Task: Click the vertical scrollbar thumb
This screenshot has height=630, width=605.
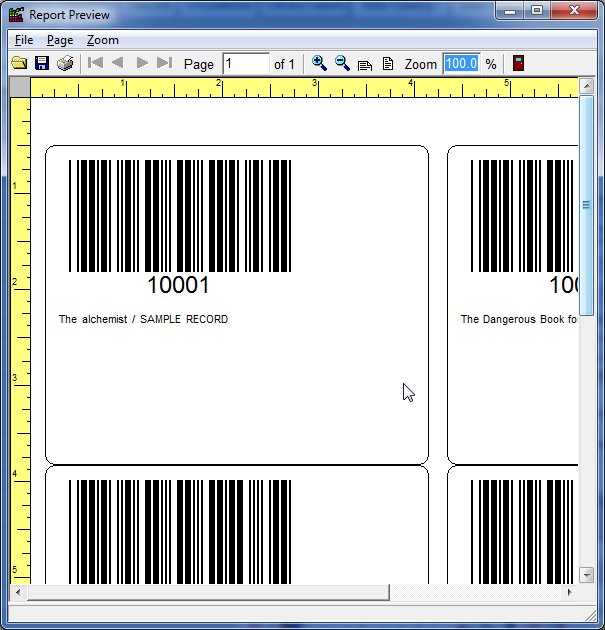Action: point(587,205)
